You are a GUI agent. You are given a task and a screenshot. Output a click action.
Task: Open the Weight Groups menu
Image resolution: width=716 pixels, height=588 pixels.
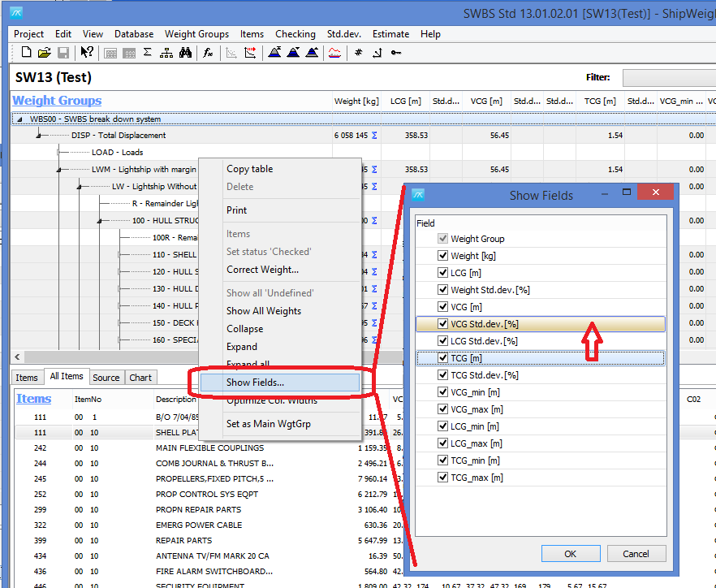click(196, 34)
